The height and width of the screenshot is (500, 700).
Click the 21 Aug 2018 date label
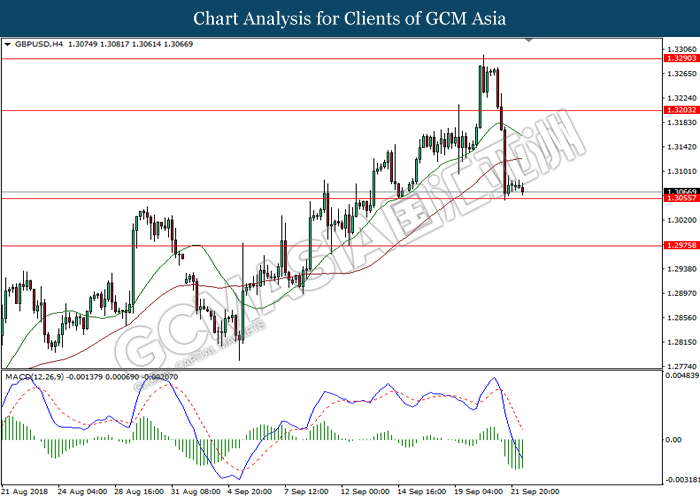pos(25,492)
